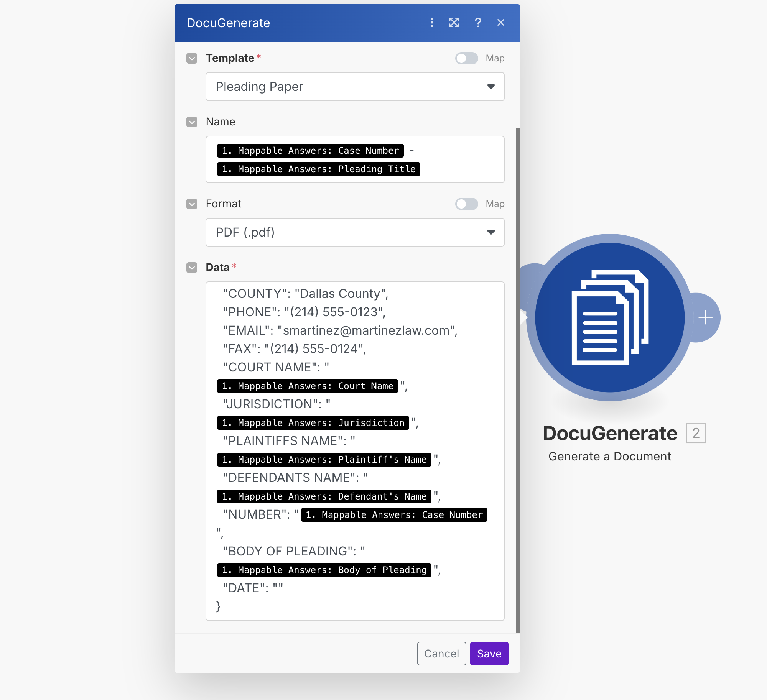The width and height of the screenshot is (767, 700).
Task: Click the "EMAIL" smartinez@martinezlaw.com line
Action: [x=341, y=330]
